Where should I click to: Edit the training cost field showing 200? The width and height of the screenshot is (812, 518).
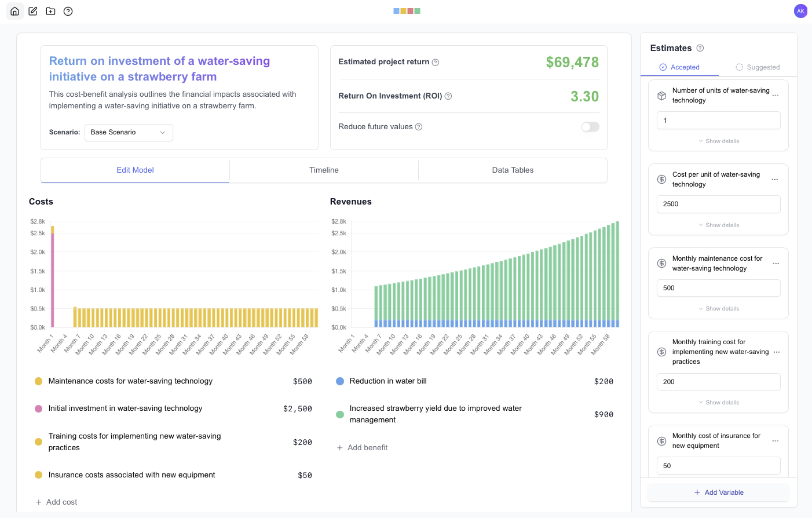(718, 382)
